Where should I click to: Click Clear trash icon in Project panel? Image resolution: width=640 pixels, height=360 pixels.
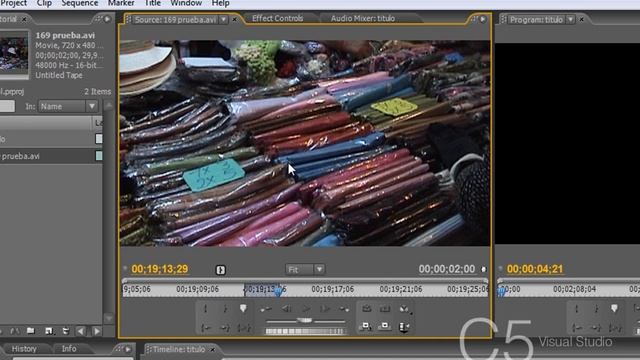(65, 331)
